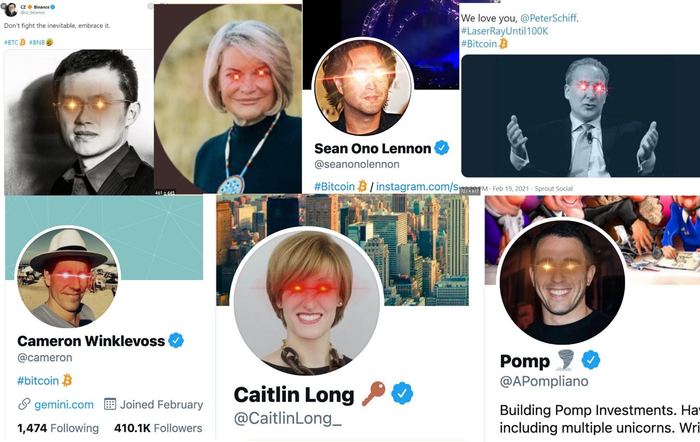Click the verified badge next to Caitlin Long
The width and height of the screenshot is (700, 442).
(x=402, y=393)
